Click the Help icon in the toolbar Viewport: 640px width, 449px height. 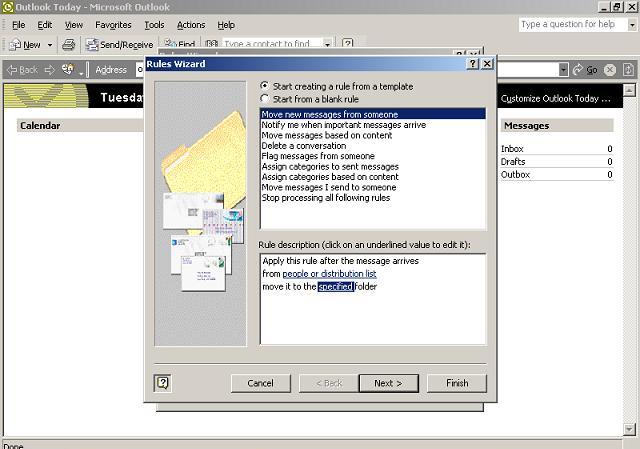347,43
